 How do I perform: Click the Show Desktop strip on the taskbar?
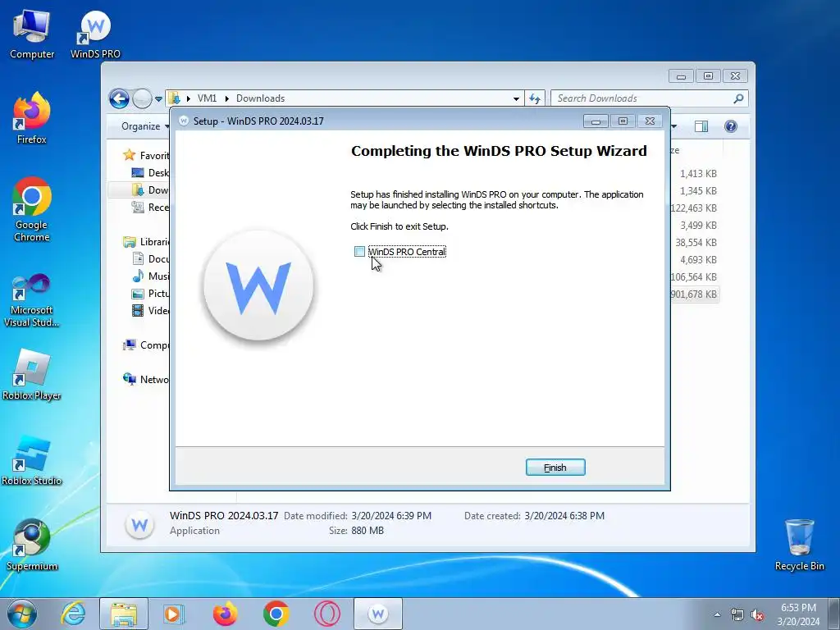pyautogui.click(x=835, y=614)
